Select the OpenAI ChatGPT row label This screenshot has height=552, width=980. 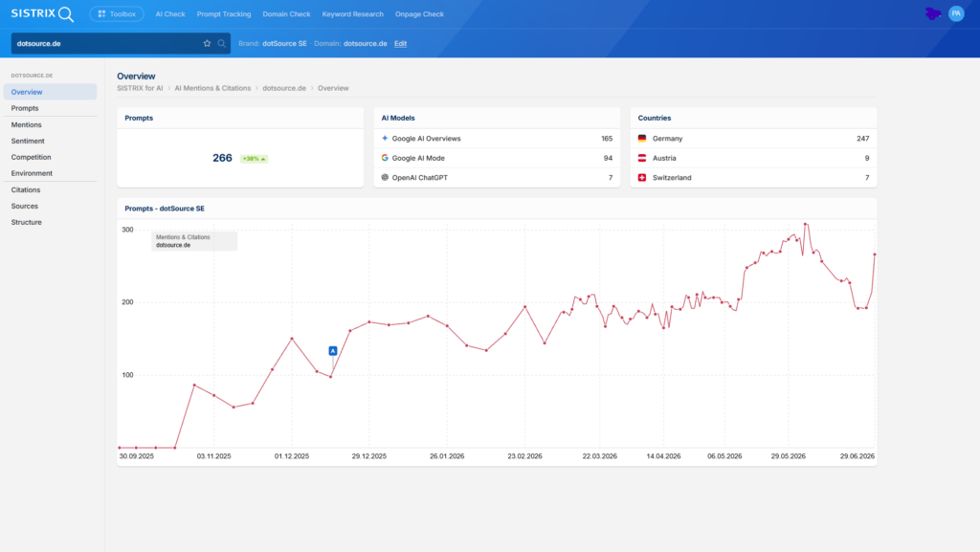[419, 178]
